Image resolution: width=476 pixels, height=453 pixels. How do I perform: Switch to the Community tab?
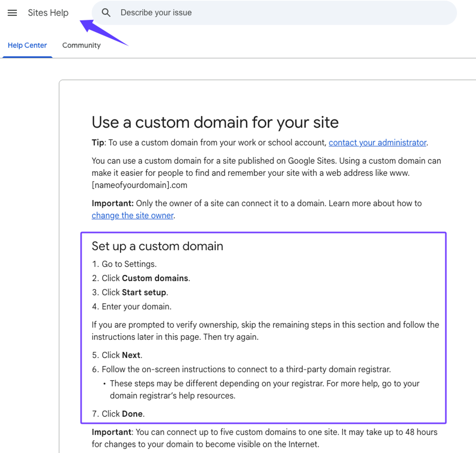(81, 45)
